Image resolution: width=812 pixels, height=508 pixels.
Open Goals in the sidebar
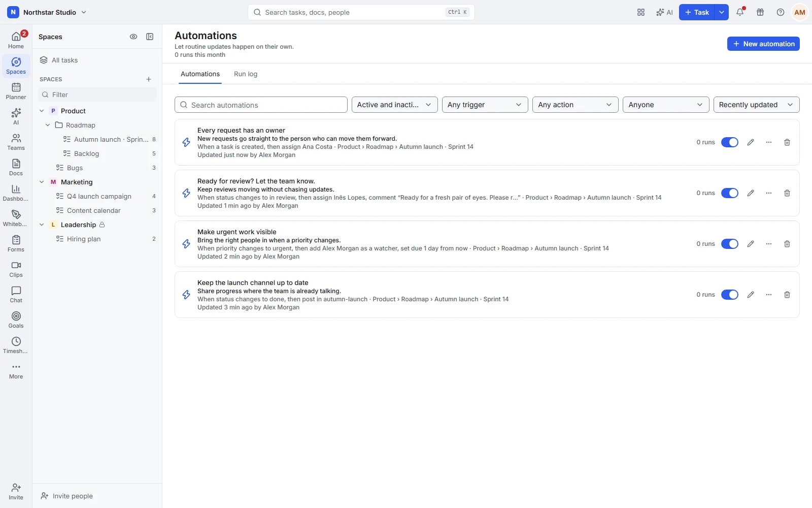coord(16,320)
